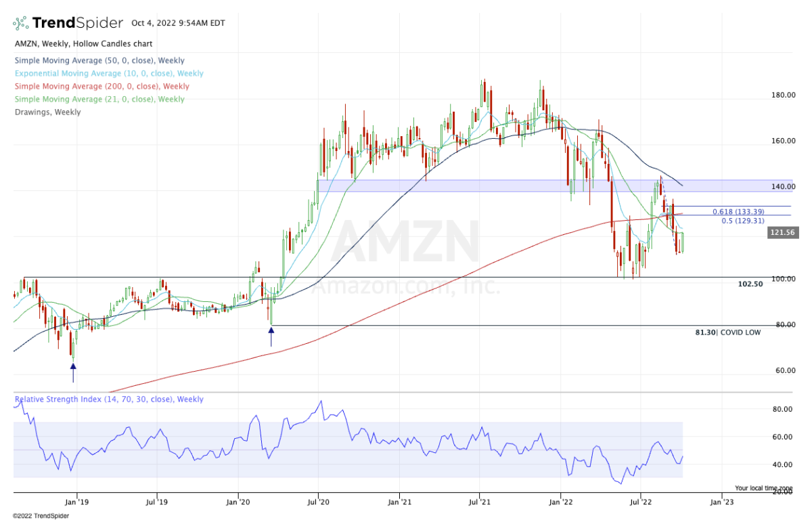Click the 160.00 price axis label
Viewport: 812px width, 522px height.
pos(783,142)
